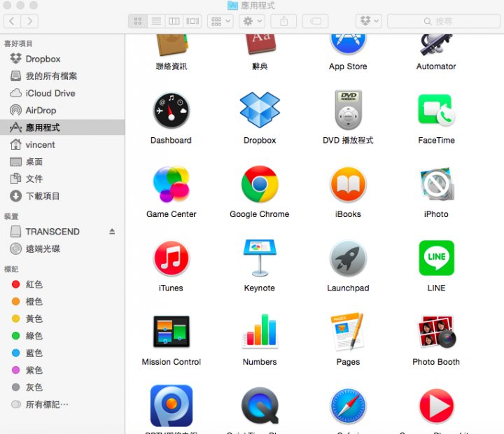The image size is (504, 434).
Task: Open the Numbers app icon
Action: (x=260, y=331)
